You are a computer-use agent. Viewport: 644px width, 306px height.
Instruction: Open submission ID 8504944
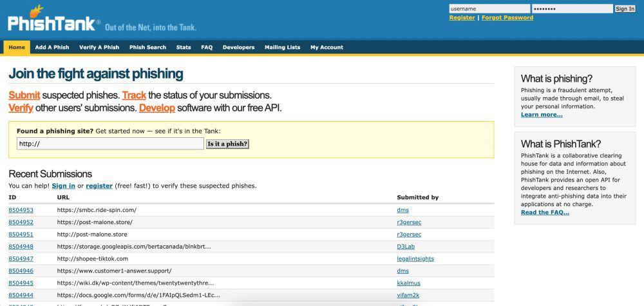coord(21,295)
